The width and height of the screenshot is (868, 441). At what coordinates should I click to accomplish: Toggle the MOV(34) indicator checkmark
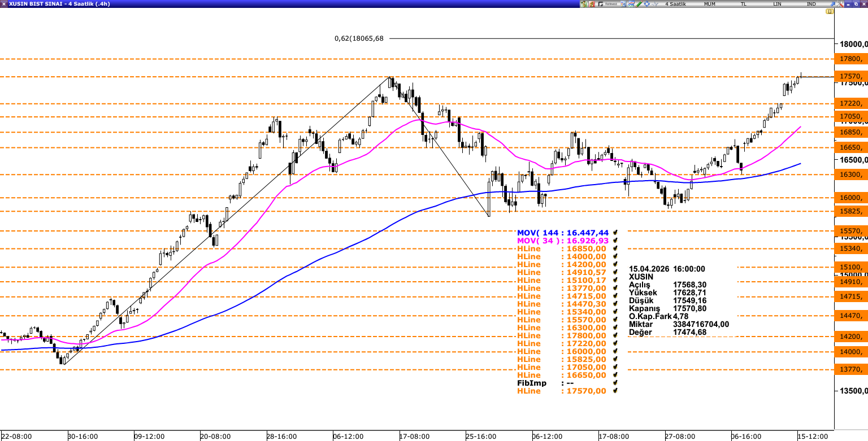point(614,241)
